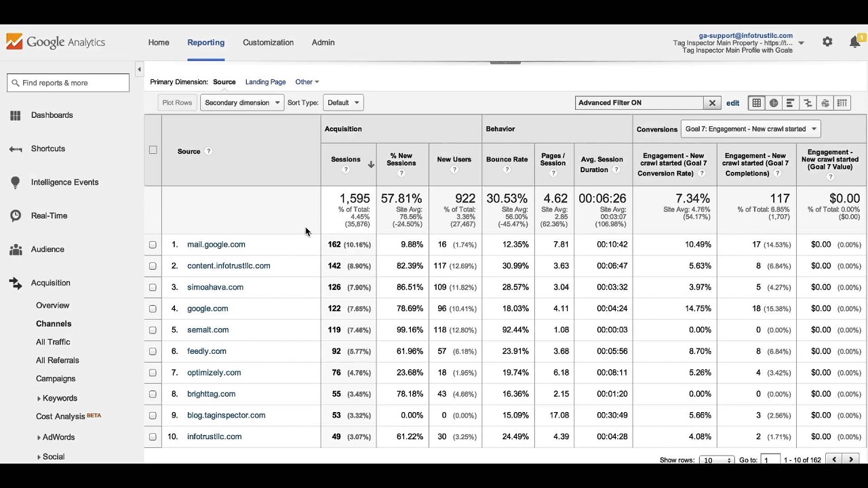Switch primary dimension to Landing Page
The width and height of the screenshot is (868, 488).
point(265,82)
